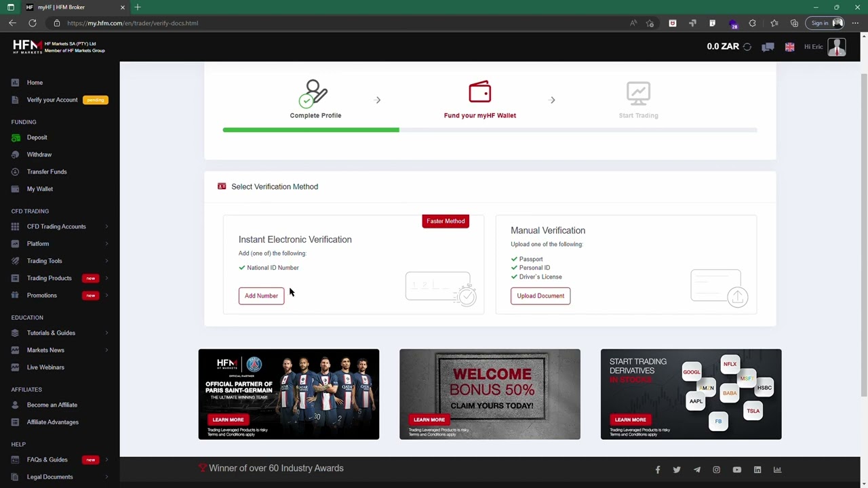Open the HFM Facebook page icon
The width and height of the screenshot is (868, 488).
pyautogui.click(x=657, y=470)
